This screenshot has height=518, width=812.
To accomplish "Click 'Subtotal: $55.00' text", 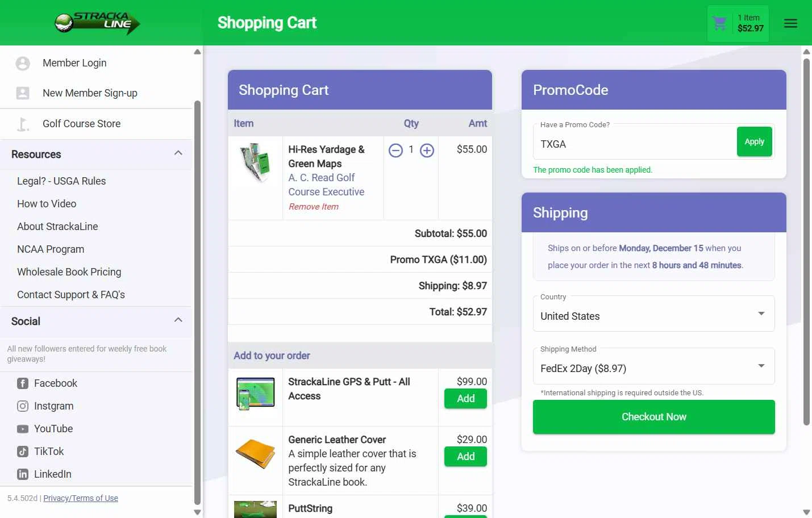I will tap(451, 233).
